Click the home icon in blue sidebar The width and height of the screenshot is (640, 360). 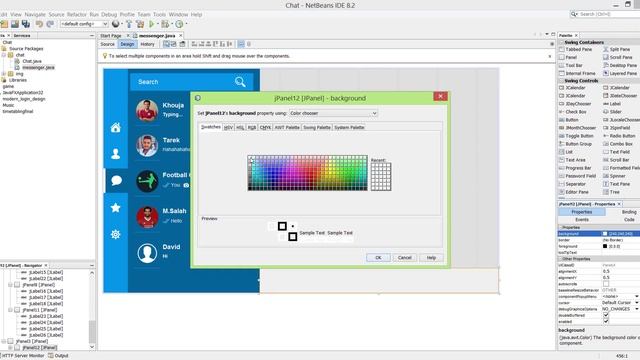pos(116,128)
